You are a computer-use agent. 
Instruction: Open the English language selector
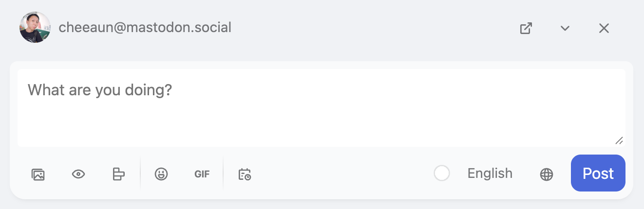coord(490,173)
